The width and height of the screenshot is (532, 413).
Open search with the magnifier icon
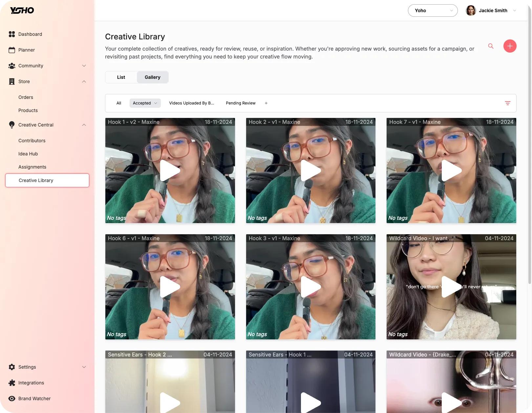[491, 46]
